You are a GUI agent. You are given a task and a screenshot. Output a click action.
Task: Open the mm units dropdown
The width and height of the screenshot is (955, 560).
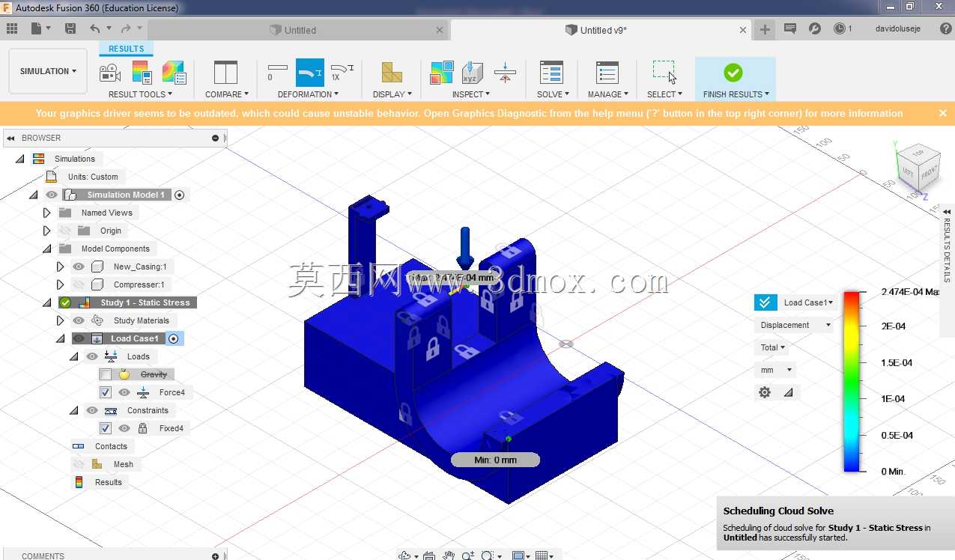774,370
